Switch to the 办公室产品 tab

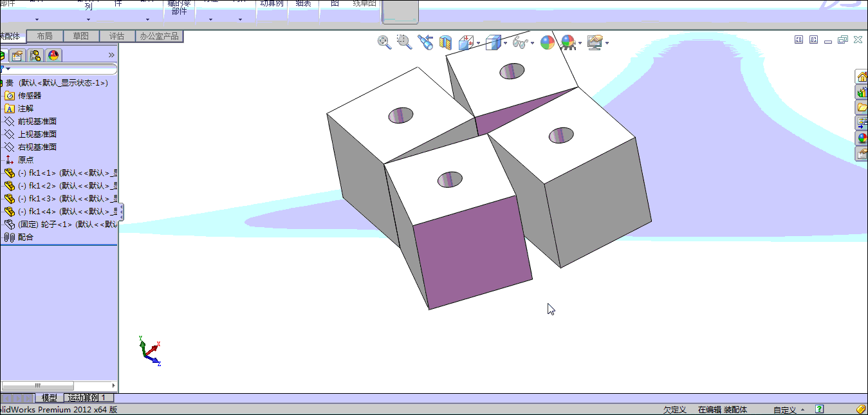coord(159,36)
